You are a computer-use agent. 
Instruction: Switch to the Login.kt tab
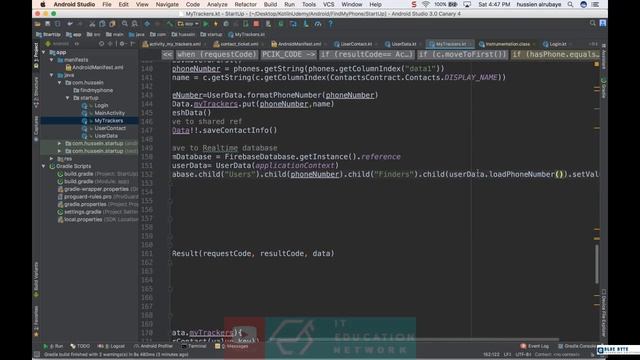tap(555, 44)
